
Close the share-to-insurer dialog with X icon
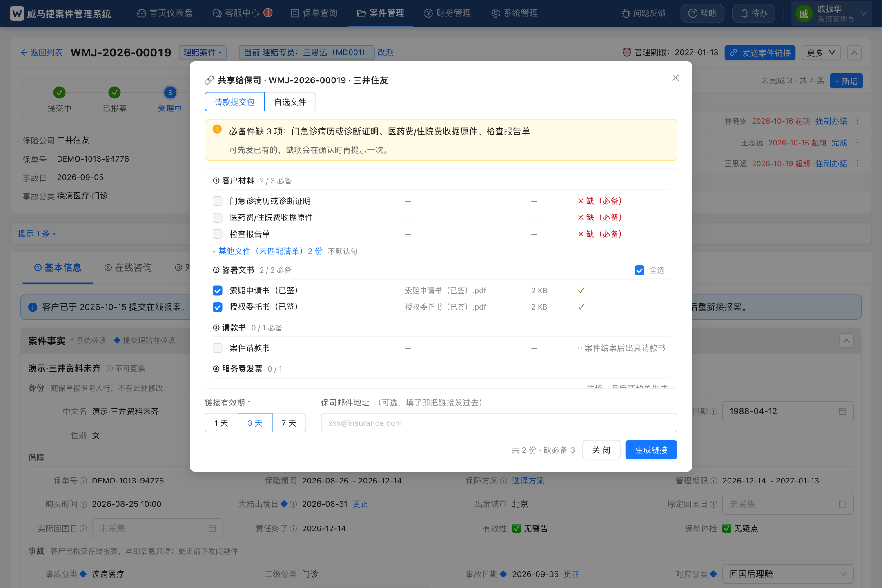[x=675, y=78]
